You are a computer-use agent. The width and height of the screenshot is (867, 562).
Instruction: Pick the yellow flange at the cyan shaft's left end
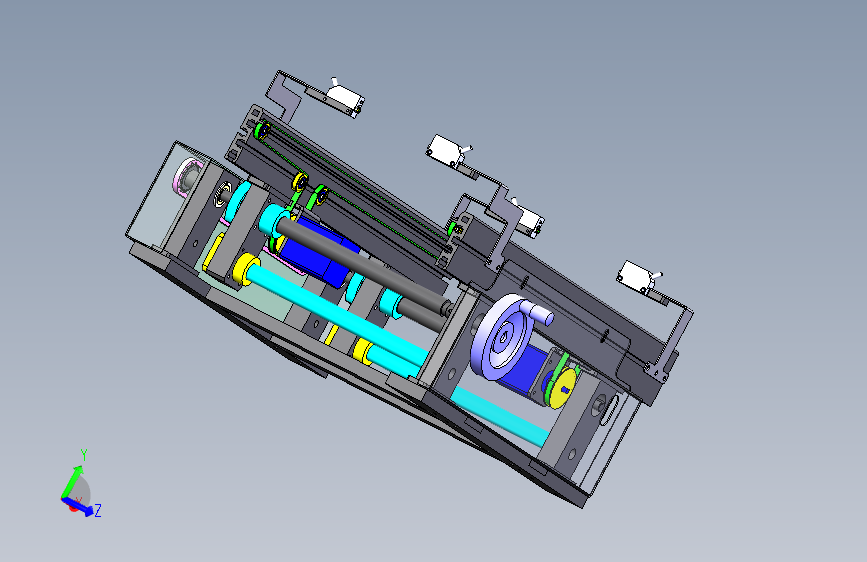click(245, 269)
